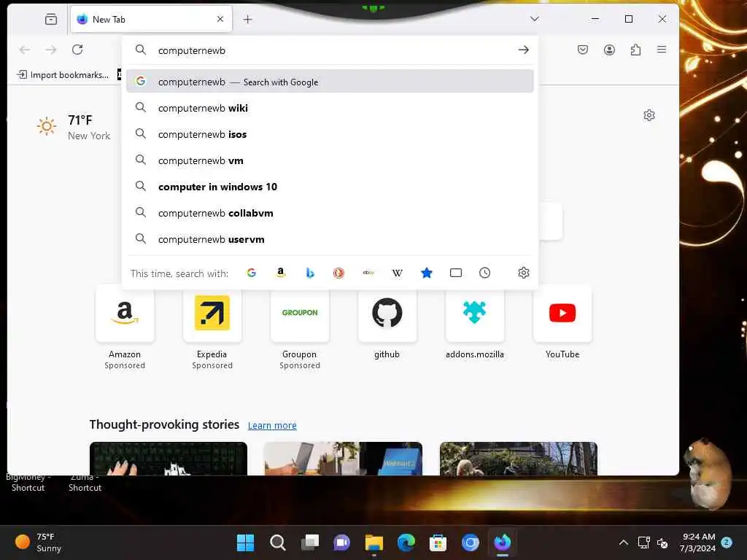Open the Firefox account icon
This screenshot has height=560, width=747.
609,50
